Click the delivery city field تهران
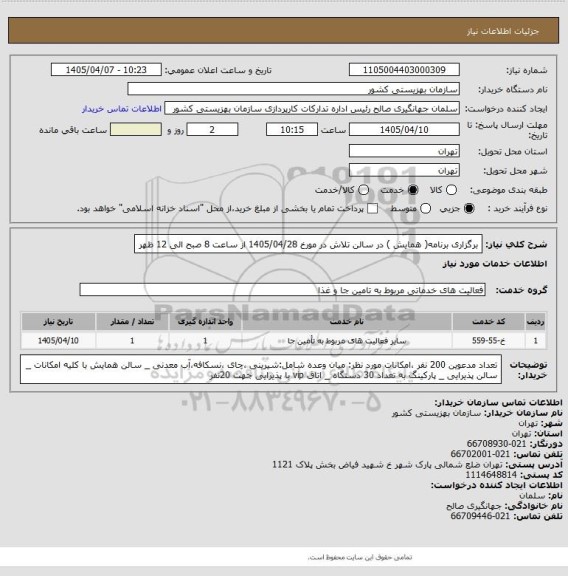The height and width of the screenshot is (576, 568). pyautogui.click(x=404, y=170)
